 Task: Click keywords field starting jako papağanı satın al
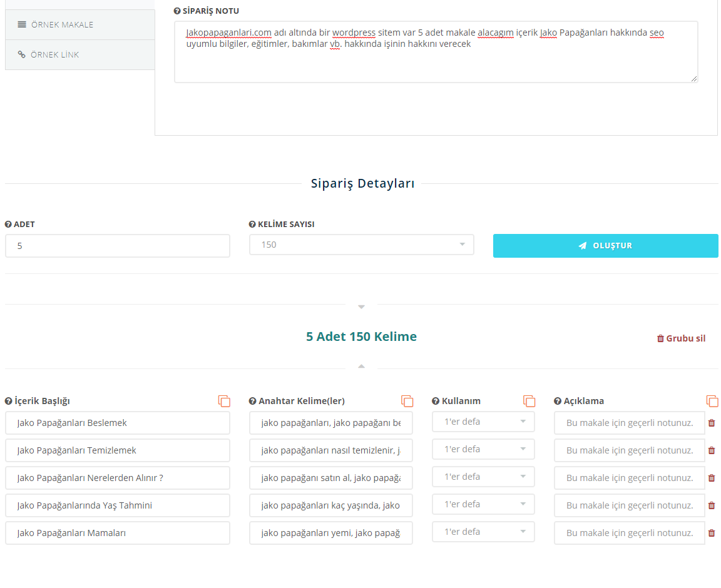pos(331,478)
